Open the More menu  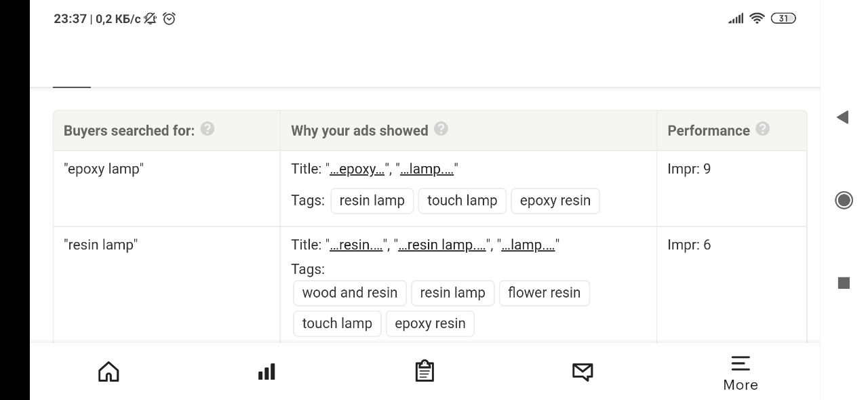741,373
